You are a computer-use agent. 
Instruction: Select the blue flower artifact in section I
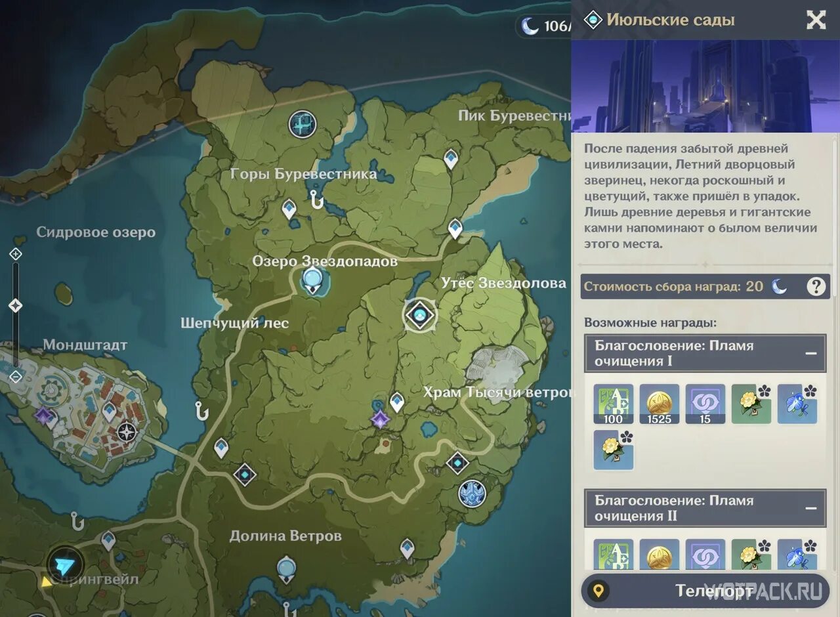(x=797, y=404)
